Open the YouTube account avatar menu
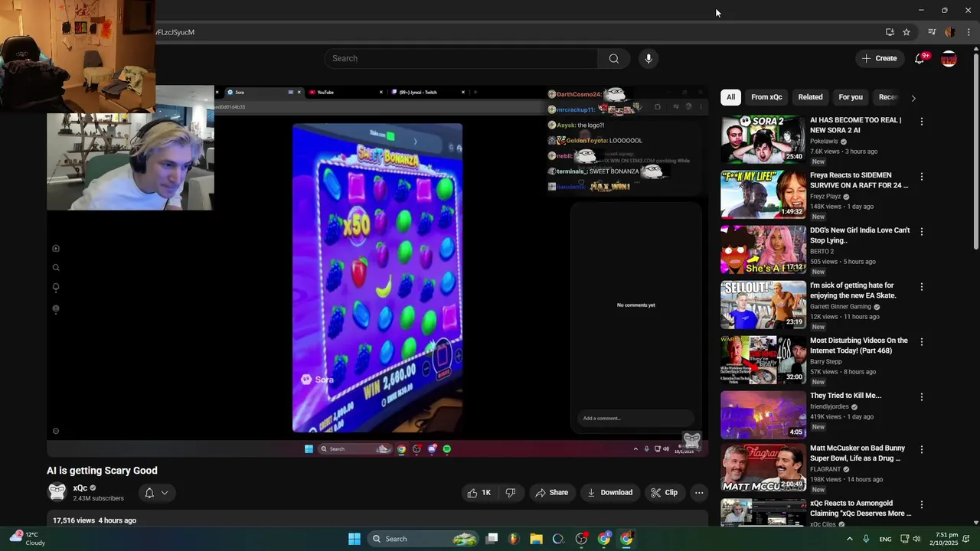The width and height of the screenshot is (980, 551). [949, 59]
